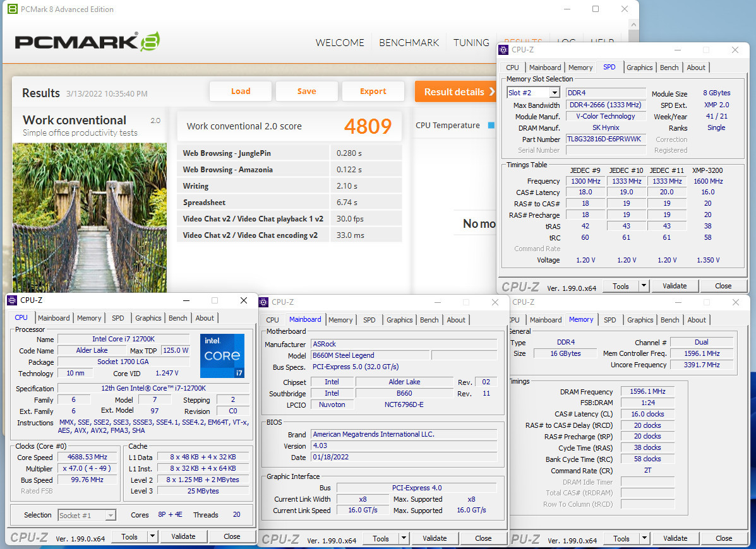
Task: Click Close button in CPU tab CPU-Z window
Action: pos(232,536)
